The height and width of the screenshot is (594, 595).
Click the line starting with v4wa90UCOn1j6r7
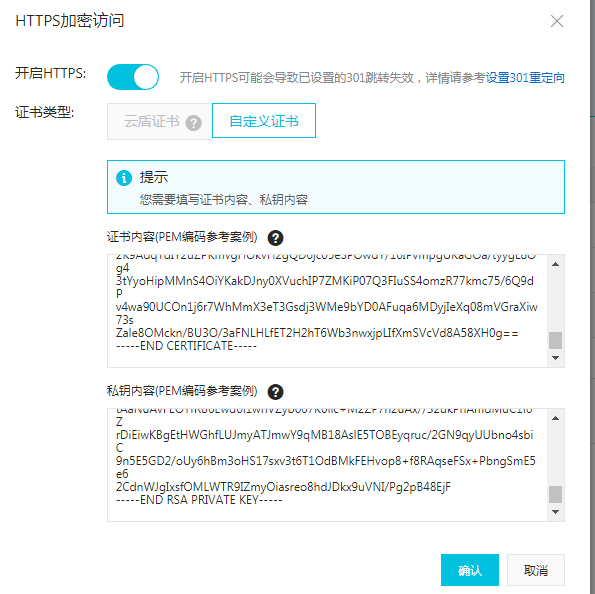[327, 307]
